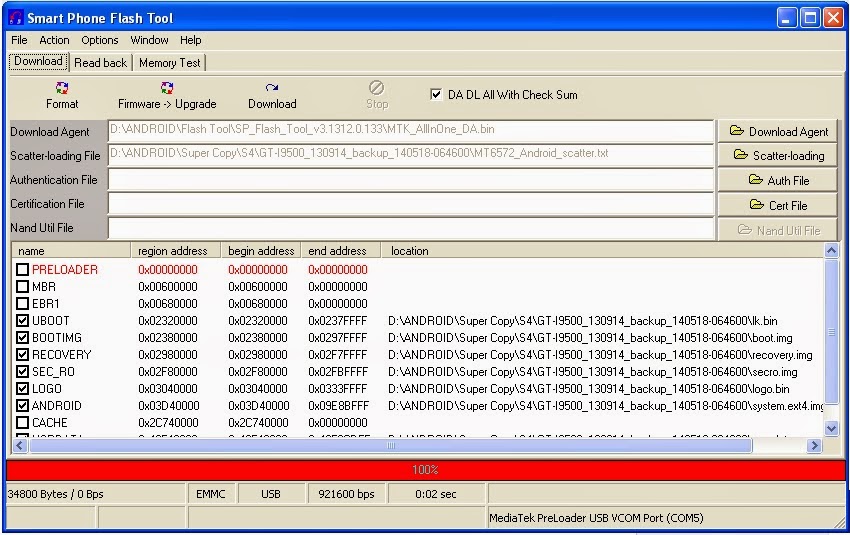Click the vertical scrollbar thumb
Image resolution: width=850 pixels, height=535 pixels.
pos(831,332)
